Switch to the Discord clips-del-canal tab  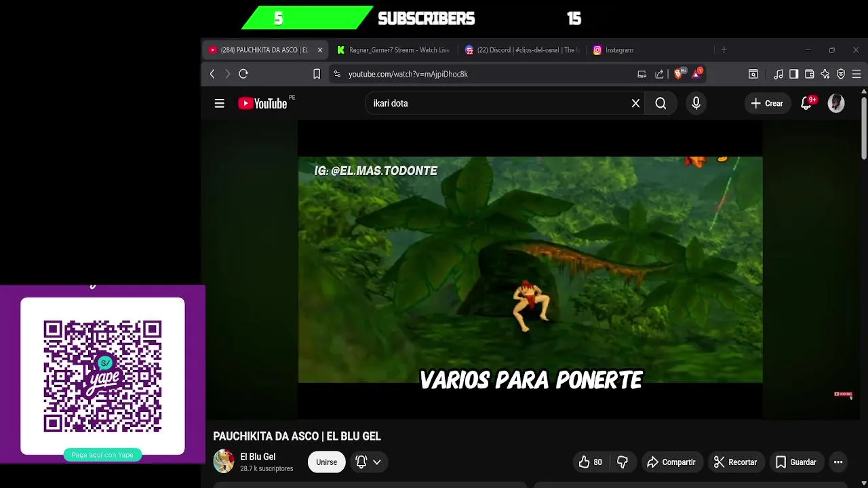(x=521, y=50)
